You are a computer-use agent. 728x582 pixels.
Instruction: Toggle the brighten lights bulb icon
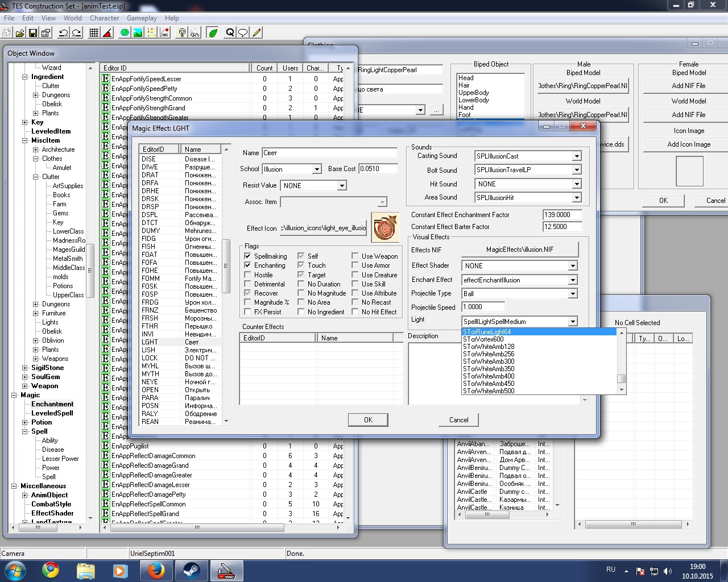[x=182, y=33]
